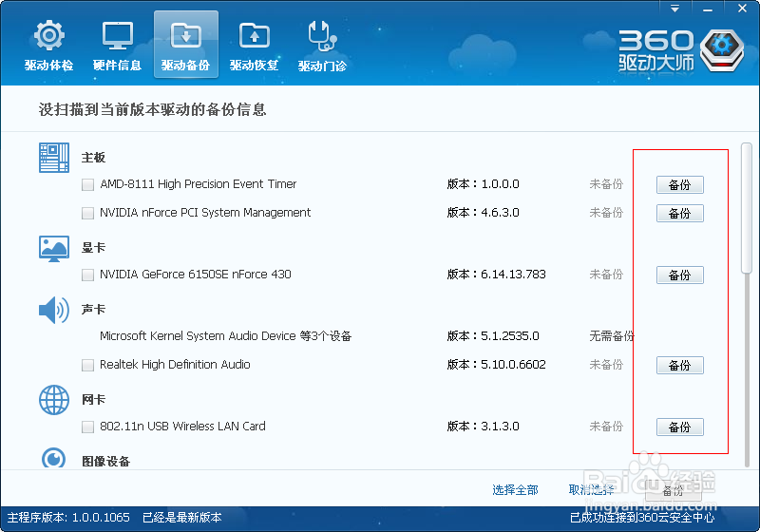Open 驱动门诊 stethoscope icon

pyautogui.click(x=322, y=45)
